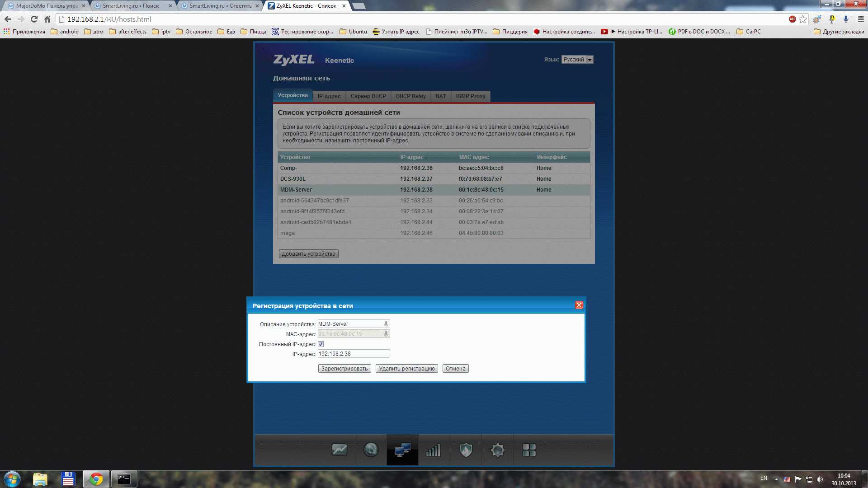Click the Зарегистрировать button
The image size is (868, 488).
point(344,369)
